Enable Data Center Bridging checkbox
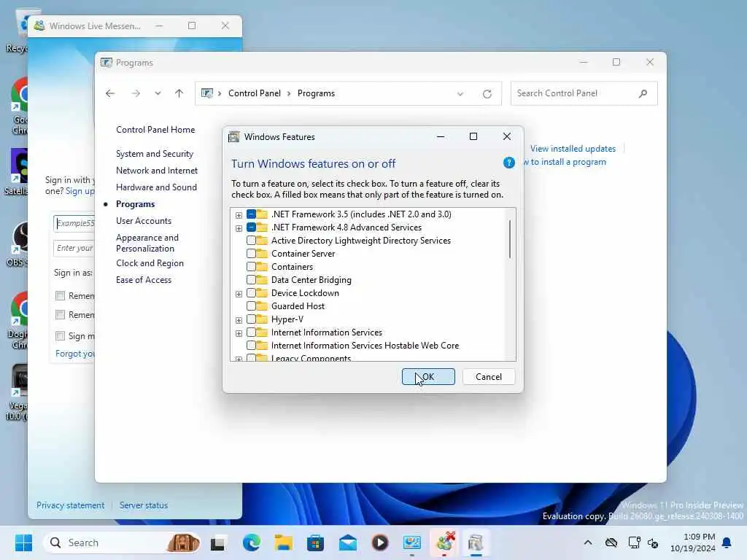Viewport: 747px width, 560px height. tap(251, 280)
